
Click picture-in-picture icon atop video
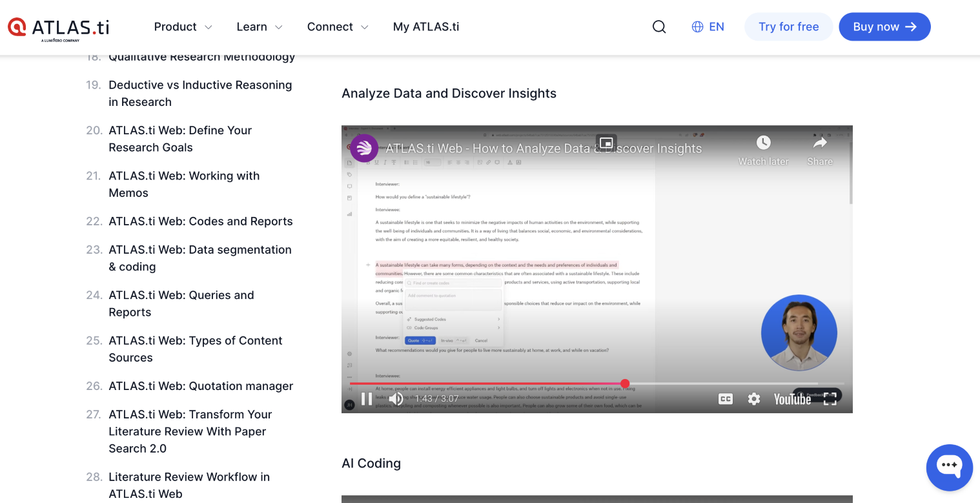pyautogui.click(x=606, y=143)
